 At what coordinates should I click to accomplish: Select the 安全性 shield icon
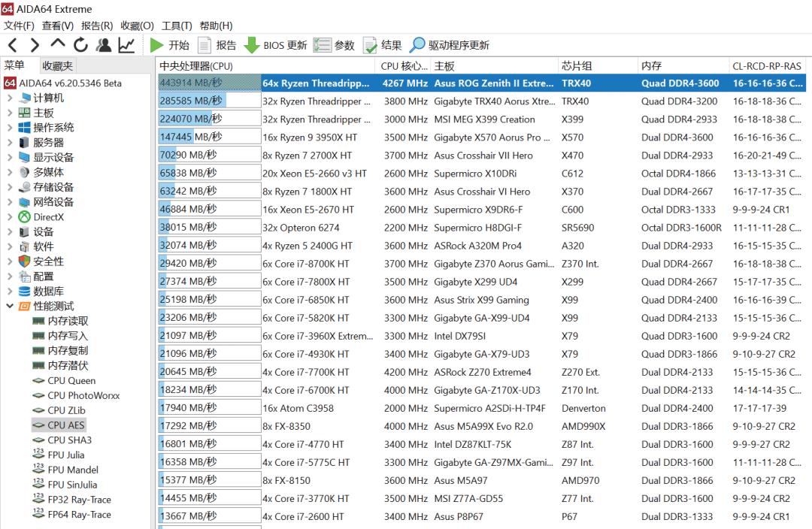point(24,261)
